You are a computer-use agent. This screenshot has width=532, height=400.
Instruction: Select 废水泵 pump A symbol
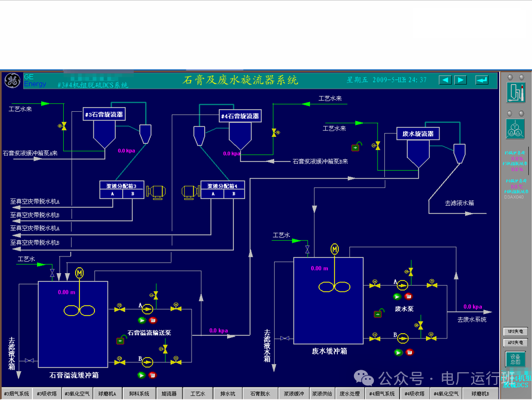(x=403, y=285)
